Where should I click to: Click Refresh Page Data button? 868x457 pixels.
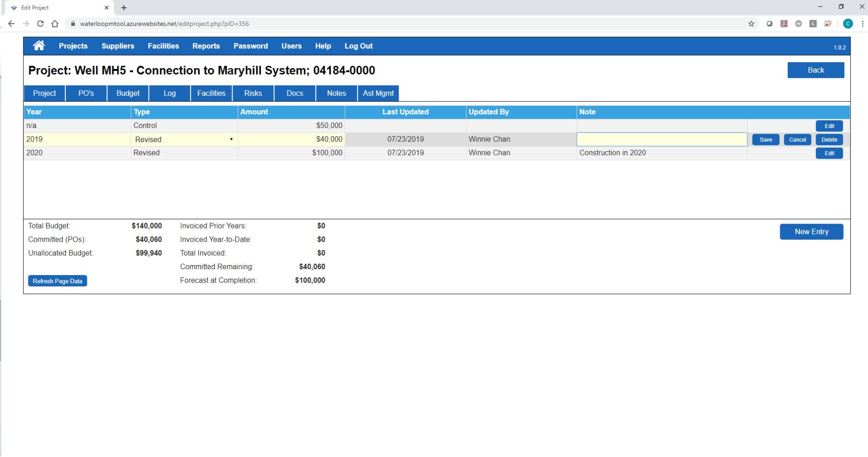coord(58,281)
